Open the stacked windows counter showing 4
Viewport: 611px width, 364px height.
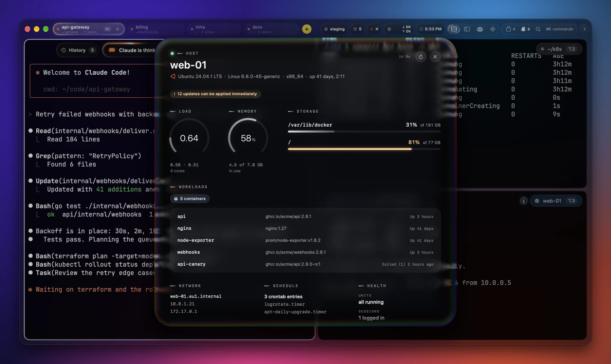point(511,29)
